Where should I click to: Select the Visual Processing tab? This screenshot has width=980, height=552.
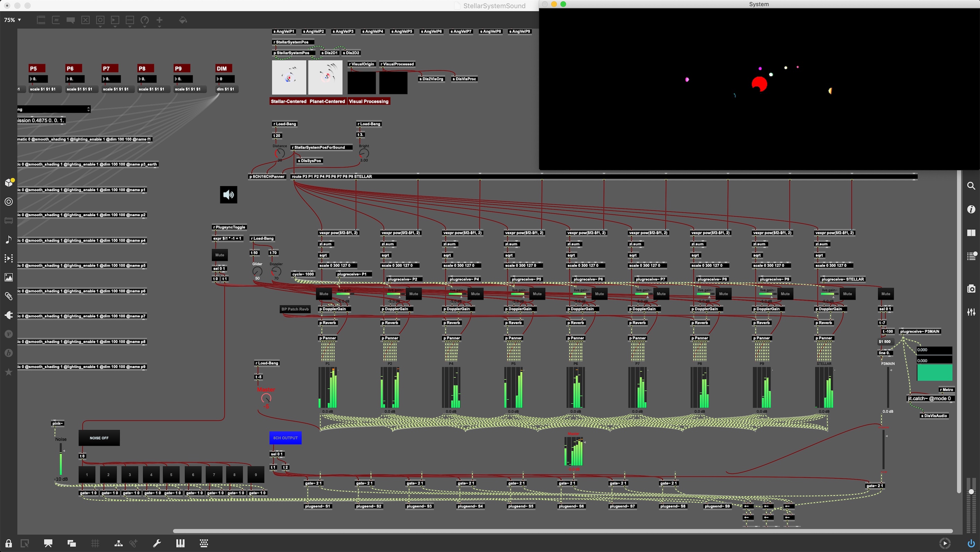pyautogui.click(x=368, y=101)
